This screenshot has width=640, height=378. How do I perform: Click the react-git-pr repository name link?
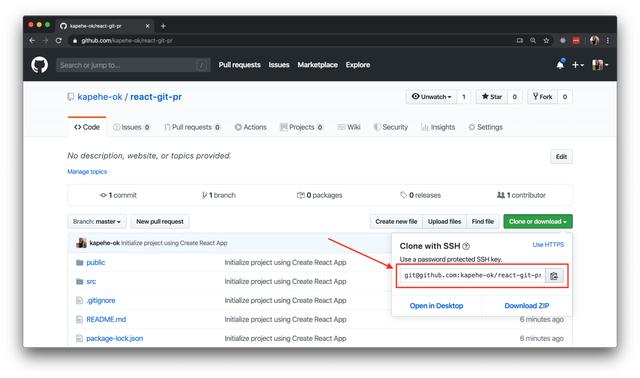pos(156,97)
